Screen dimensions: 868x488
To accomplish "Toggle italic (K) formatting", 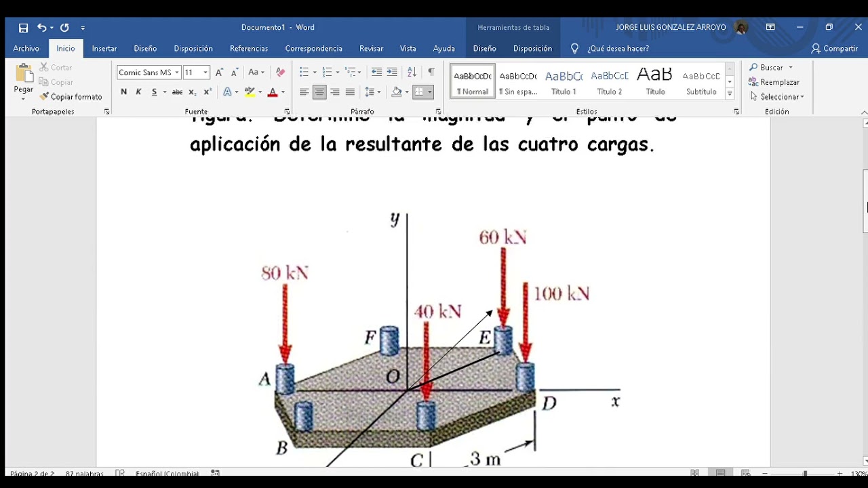I will [138, 92].
